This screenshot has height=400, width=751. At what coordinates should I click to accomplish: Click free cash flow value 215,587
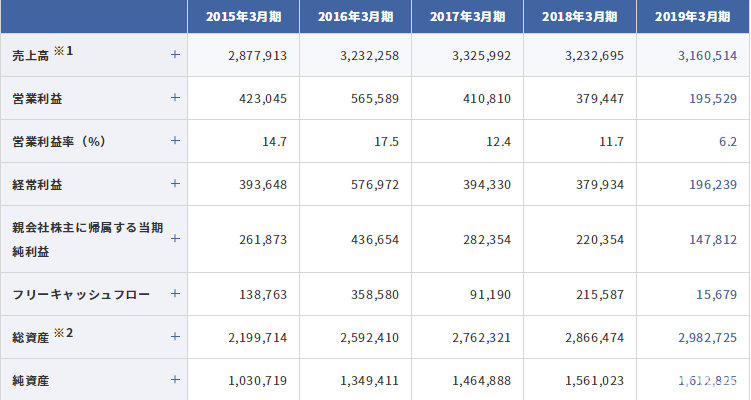click(600, 295)
